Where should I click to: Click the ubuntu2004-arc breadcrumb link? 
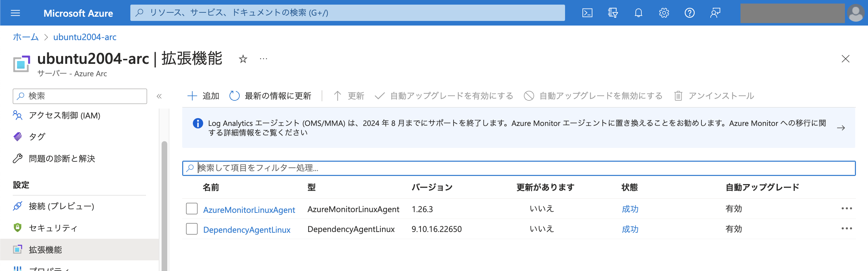85,37
